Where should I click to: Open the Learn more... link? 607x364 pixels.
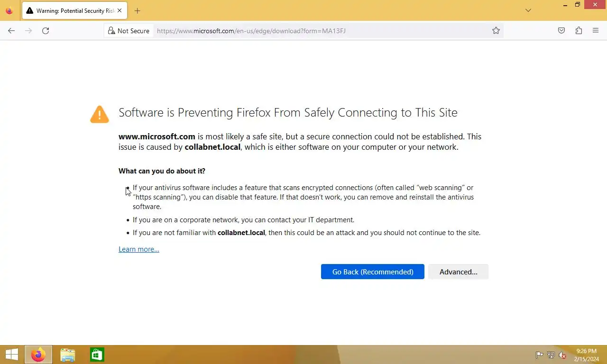[x=139, y=249]
